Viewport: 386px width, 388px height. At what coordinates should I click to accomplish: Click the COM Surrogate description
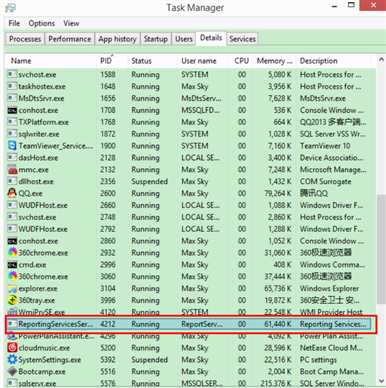point(325,182)
